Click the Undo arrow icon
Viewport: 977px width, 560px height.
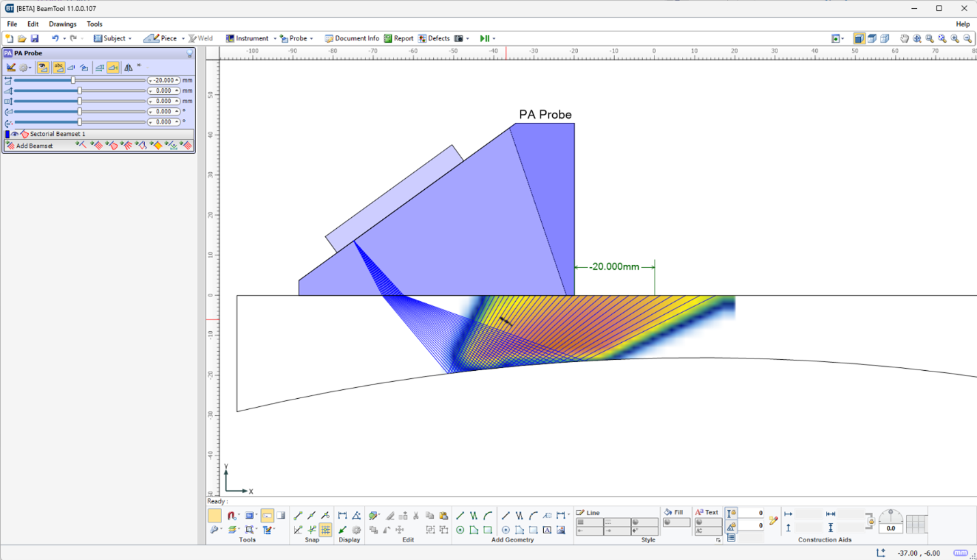click(x=55, y=38)
